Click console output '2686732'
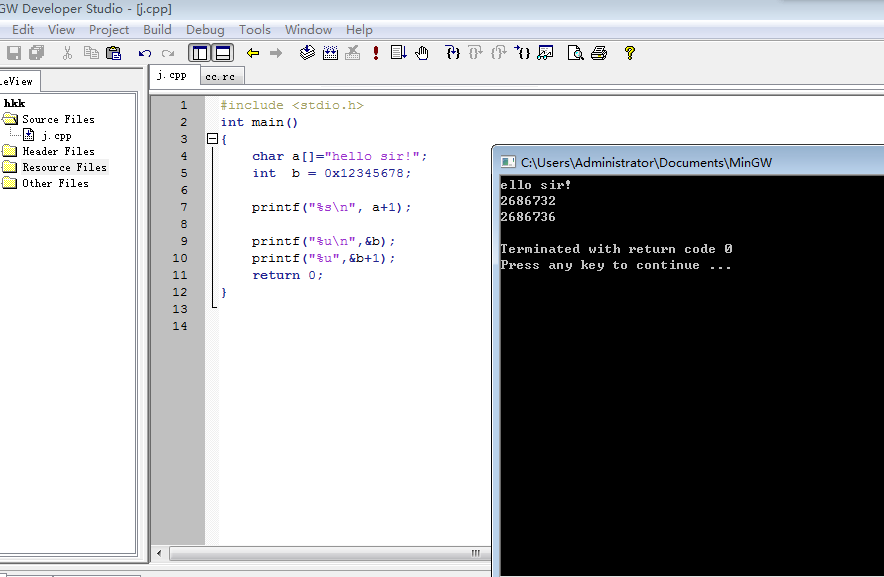Viewport: 884px width, 577px height. (528, 201)
